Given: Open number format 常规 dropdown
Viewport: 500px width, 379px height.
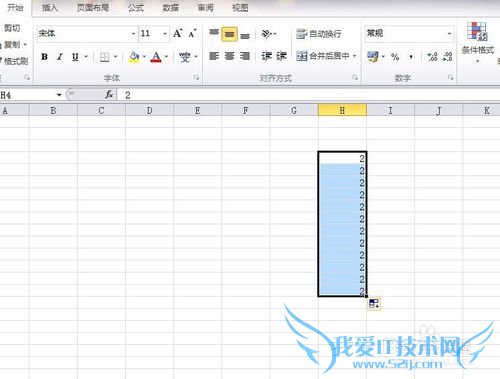Looking at the screenshot, I should click(x=449, y=34).
